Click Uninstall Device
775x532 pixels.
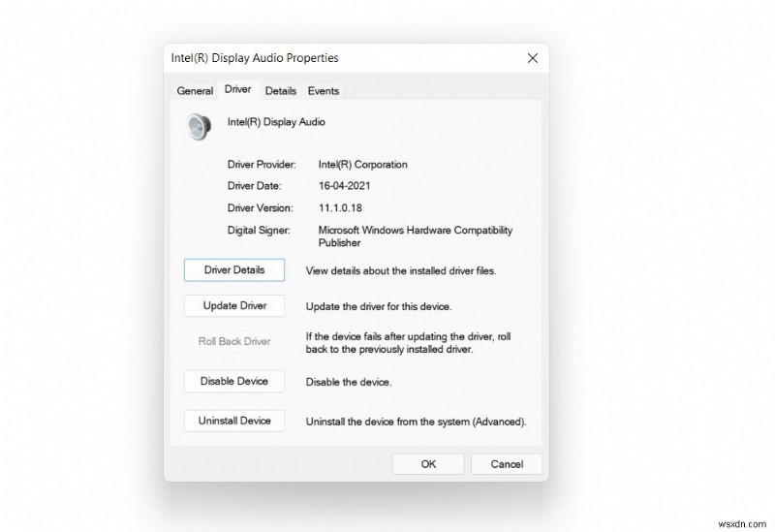234,421
